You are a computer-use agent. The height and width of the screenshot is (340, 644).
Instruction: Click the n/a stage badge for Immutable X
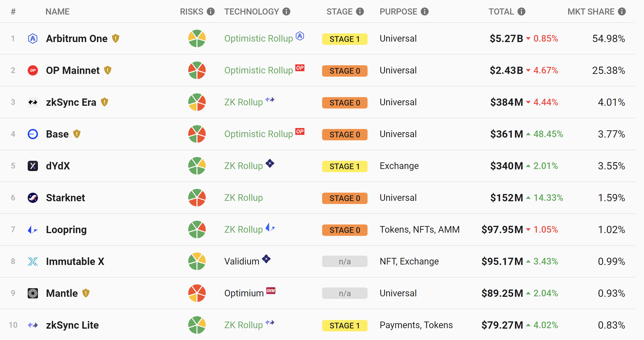[345, 261]
